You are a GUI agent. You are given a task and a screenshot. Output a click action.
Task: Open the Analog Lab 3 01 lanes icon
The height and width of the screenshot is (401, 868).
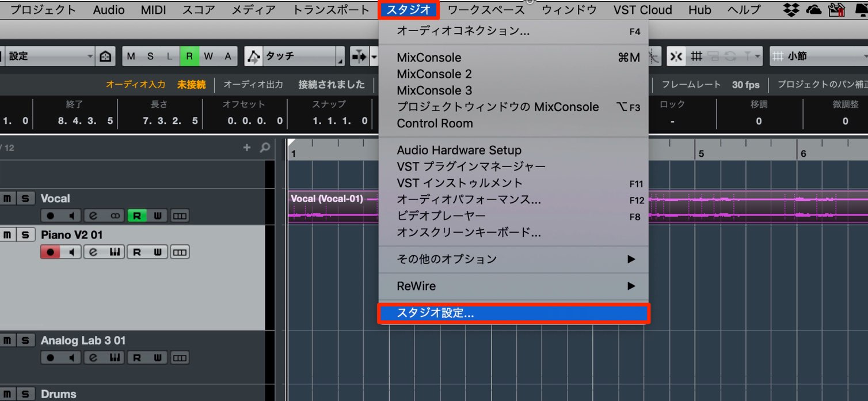(180, 358)
